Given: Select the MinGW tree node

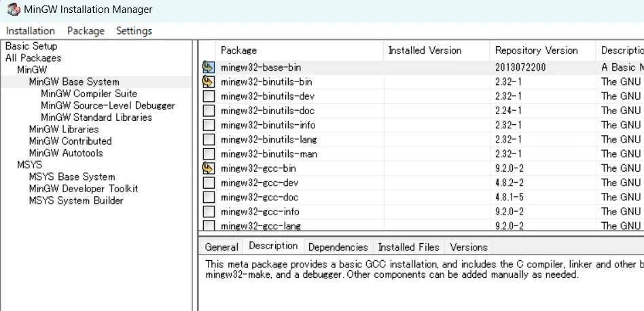Looking at the screenshot, I should pos(32,70).
